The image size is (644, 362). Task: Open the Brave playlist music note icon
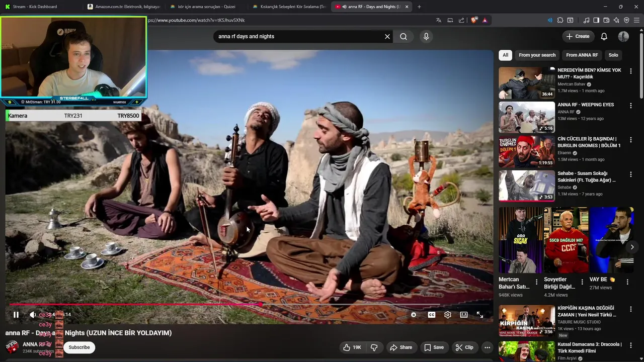coord(586,20)
